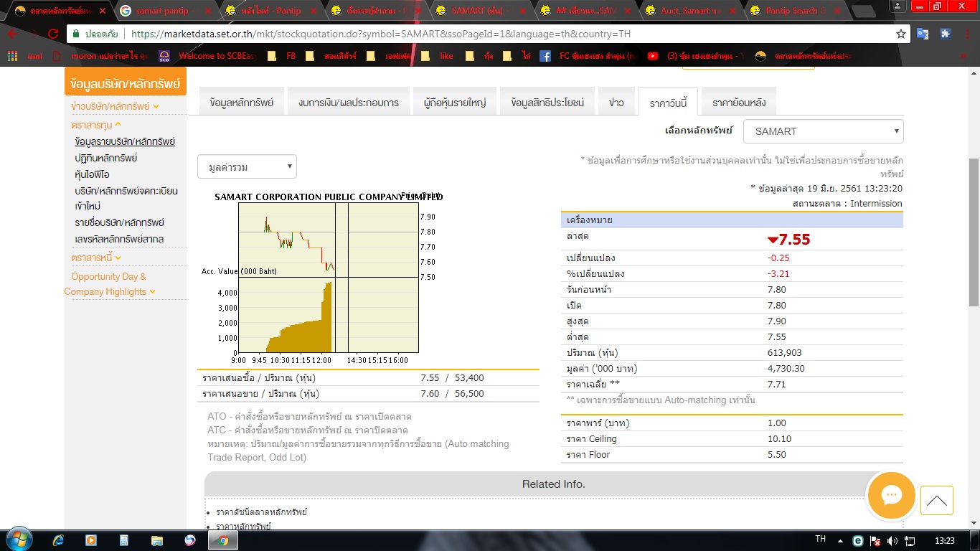Click the back-to-top arrow button

(936, 501)
